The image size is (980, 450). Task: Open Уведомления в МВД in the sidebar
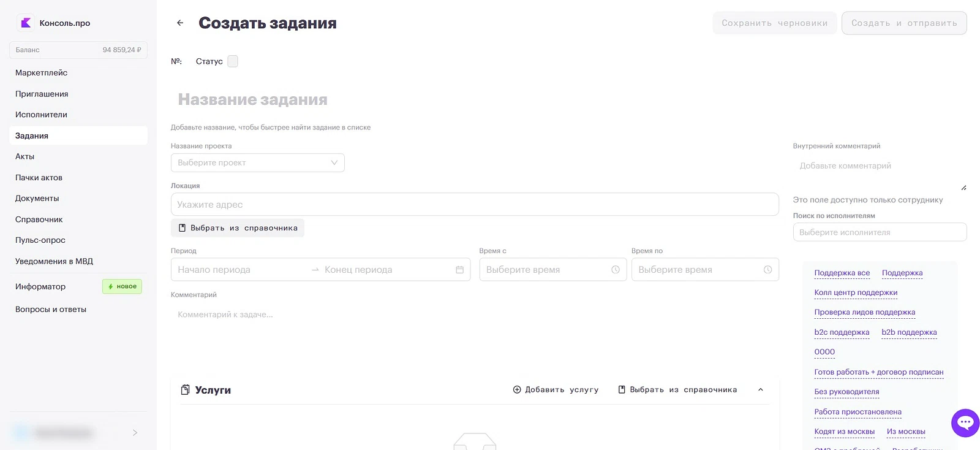pyautogui.click(x=78, y=261)
